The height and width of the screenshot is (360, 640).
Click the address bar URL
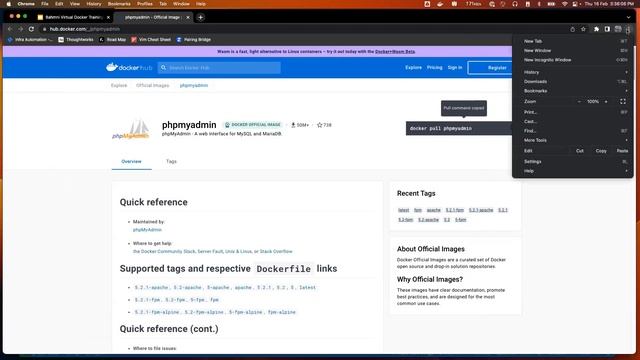point(85,29)
